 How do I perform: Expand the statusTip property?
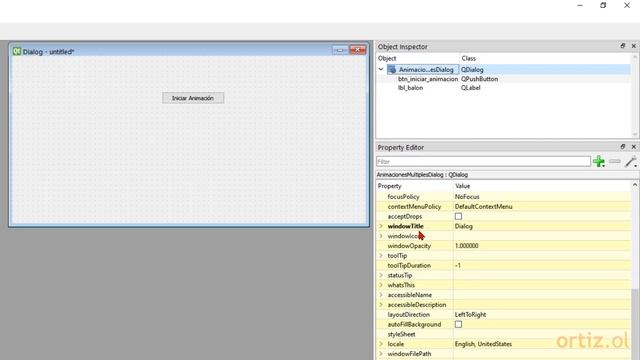point(381,275)
